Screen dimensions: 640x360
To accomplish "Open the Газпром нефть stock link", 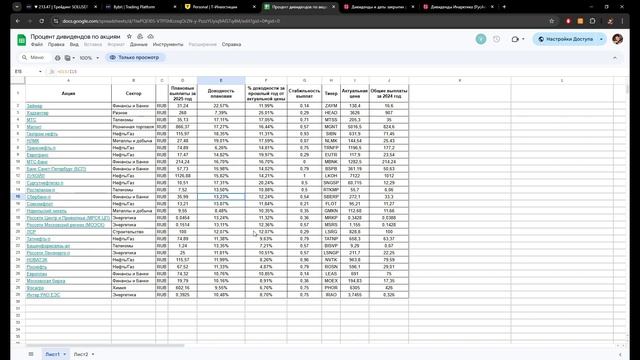I will point(42,134).
